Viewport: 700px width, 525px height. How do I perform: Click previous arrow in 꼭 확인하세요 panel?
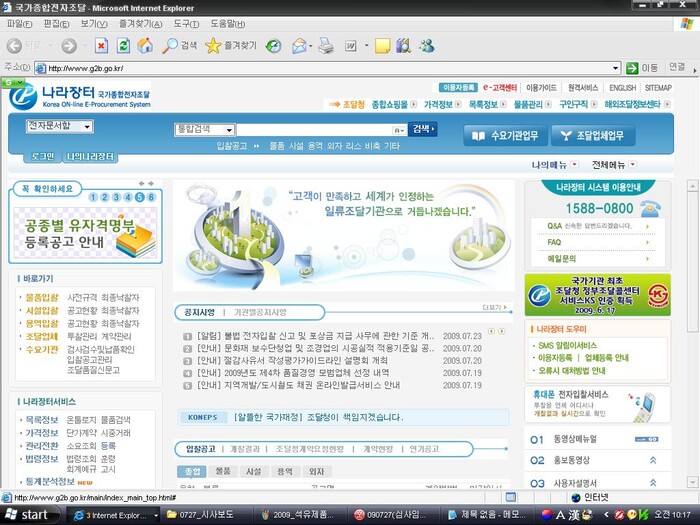[x=142, y=183]
